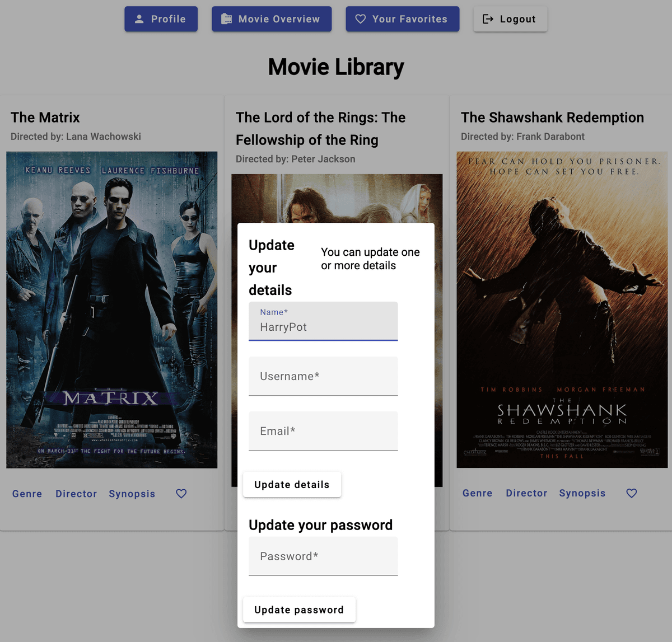
Task: Click the Update password button
Action: (299, 610)
